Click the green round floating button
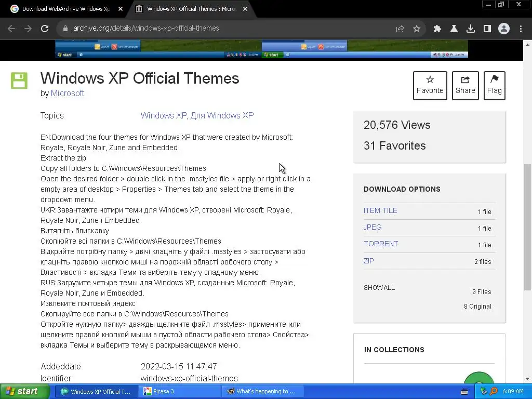The height and width of the screenshot is (399, 532). (x=478, y=379)
